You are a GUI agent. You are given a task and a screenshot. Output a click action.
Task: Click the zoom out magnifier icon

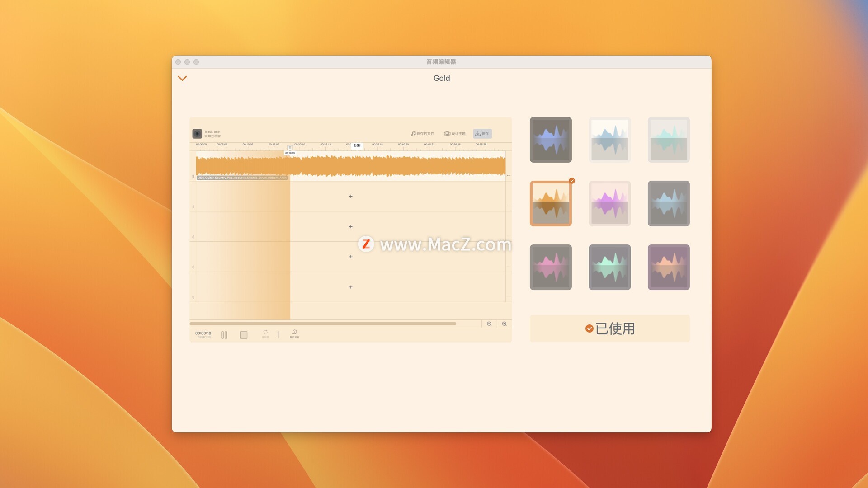pos(489,324)
